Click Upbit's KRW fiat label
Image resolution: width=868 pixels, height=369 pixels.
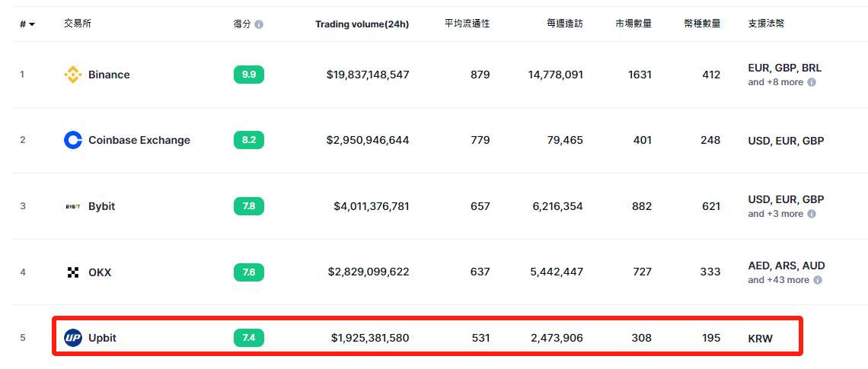pos(760,338)
